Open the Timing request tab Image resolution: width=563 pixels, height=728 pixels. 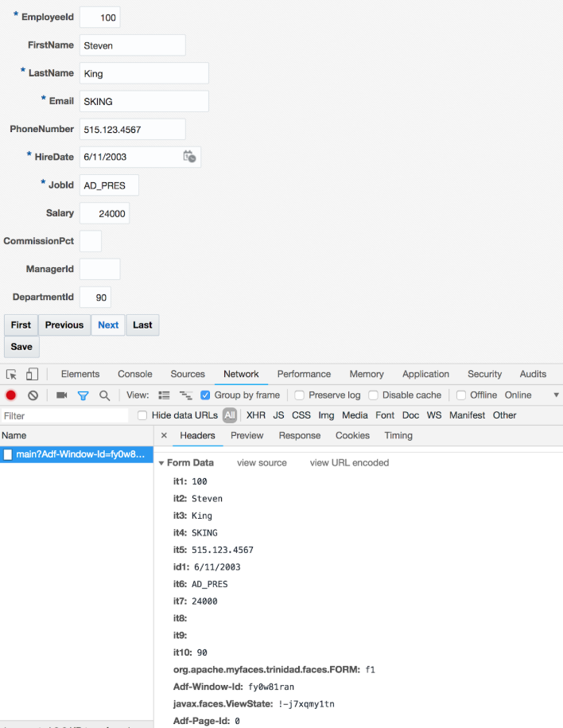(x=398, y=435)
